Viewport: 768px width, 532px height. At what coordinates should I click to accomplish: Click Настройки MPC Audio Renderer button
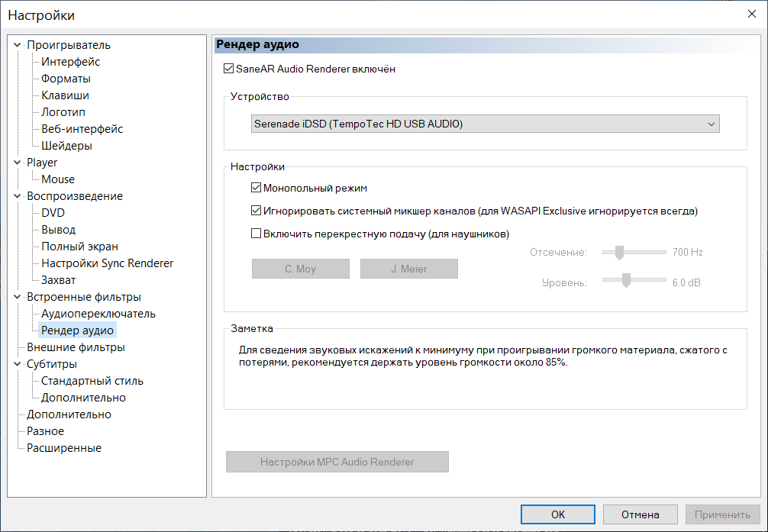pos(337,462)
